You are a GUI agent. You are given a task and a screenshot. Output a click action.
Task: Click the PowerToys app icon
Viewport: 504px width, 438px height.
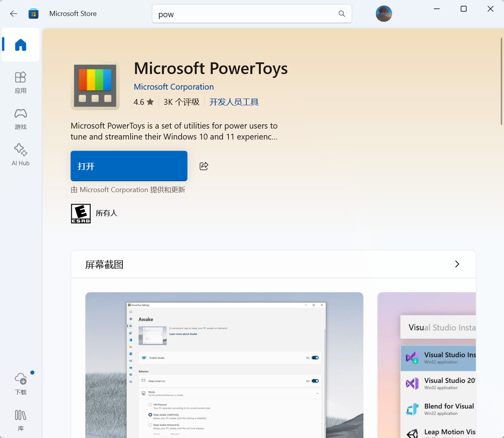(x=95, y=86)
